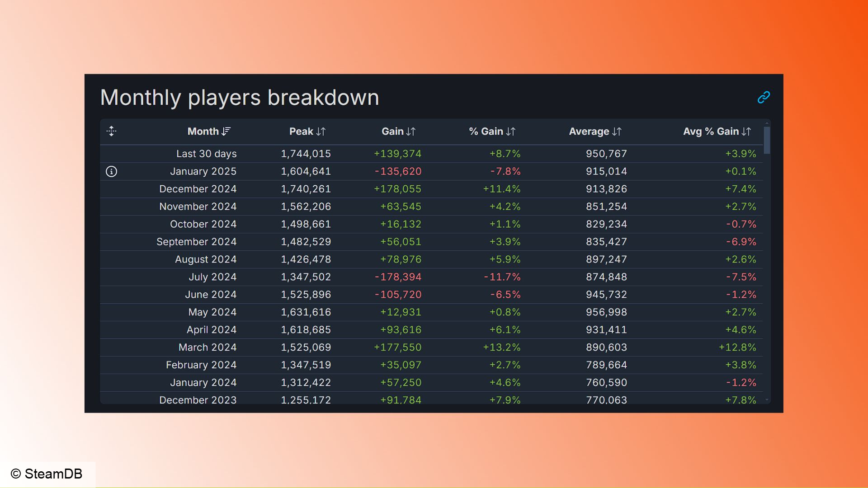This screenshot has width=868, height=488.
Task: Click the Gain column sort arrows
Action: tap(410, 131)
